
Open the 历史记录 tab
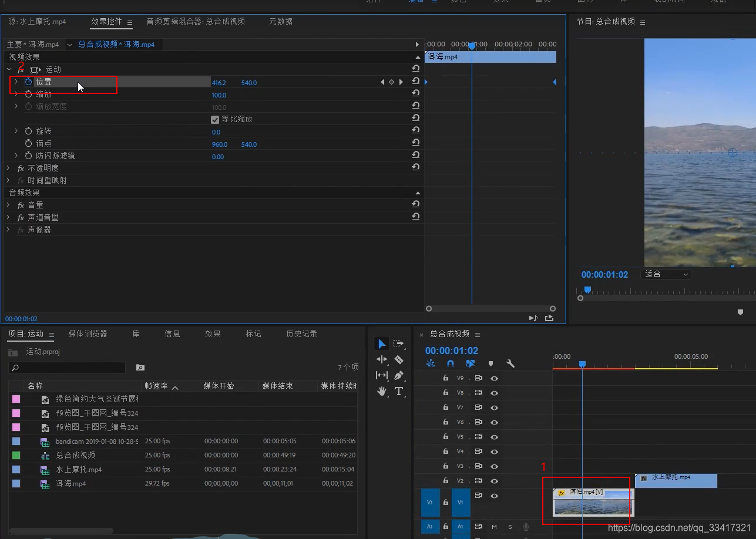click(x=301, y=333)
